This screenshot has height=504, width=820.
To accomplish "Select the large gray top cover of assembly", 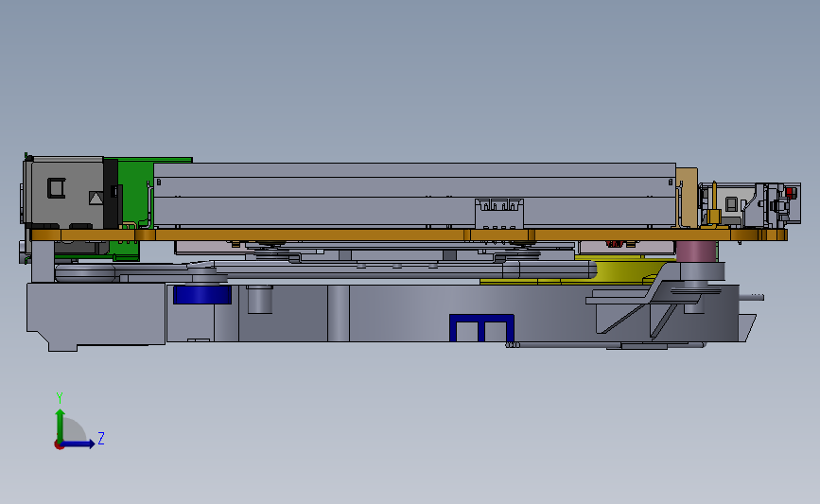I will click(414, 195).
